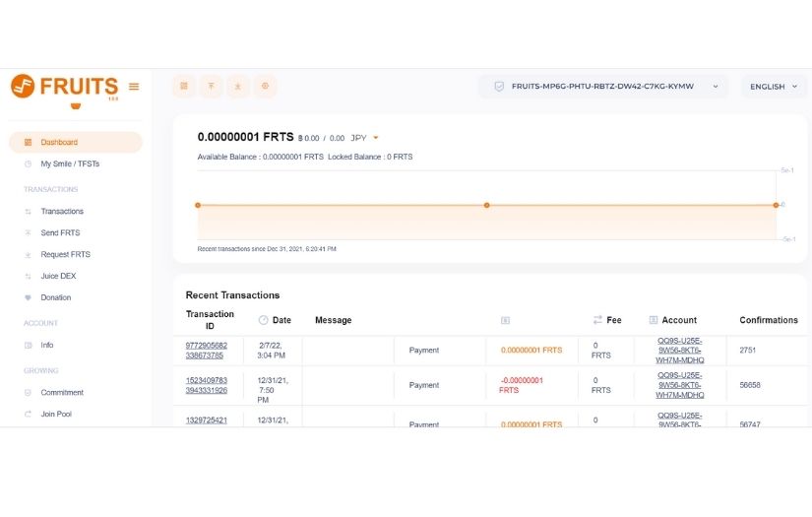Click the request (download arrow) toolbar icon
This screenshot has width=812, height=517.
(238, 86)
